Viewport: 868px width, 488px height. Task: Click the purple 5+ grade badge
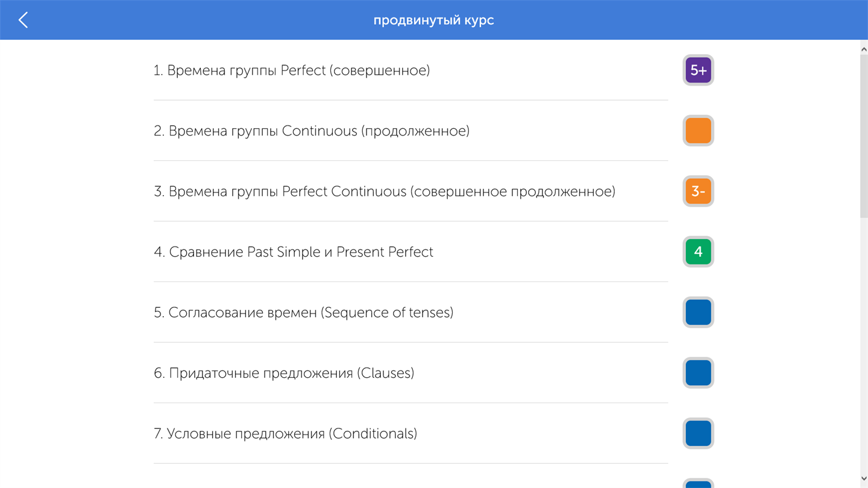pos(698,70)
